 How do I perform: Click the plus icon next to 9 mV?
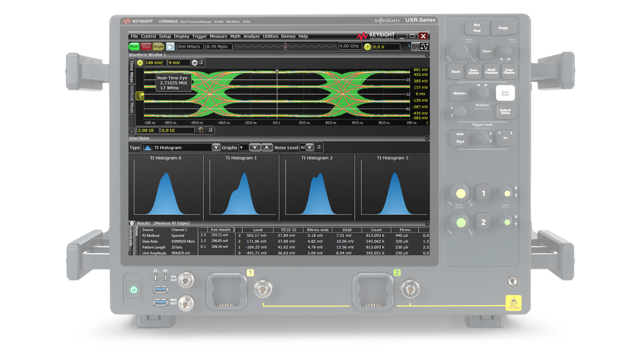click(195, 62)
